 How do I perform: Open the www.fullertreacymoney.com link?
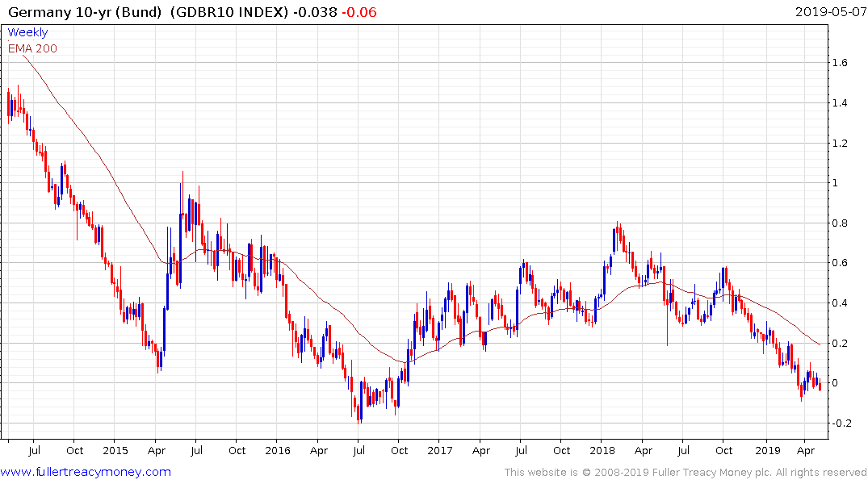tap(86, 472)
